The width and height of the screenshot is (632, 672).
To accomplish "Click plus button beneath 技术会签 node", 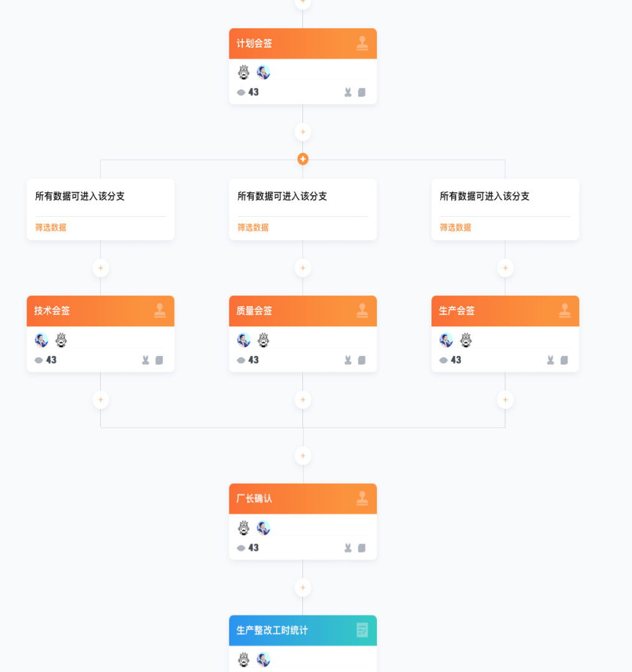I will 101,400.
